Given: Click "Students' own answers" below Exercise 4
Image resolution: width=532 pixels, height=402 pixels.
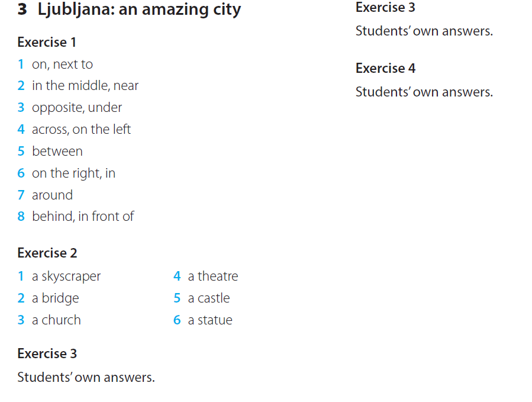Looking at the screenshot, I should coord(424,92).
